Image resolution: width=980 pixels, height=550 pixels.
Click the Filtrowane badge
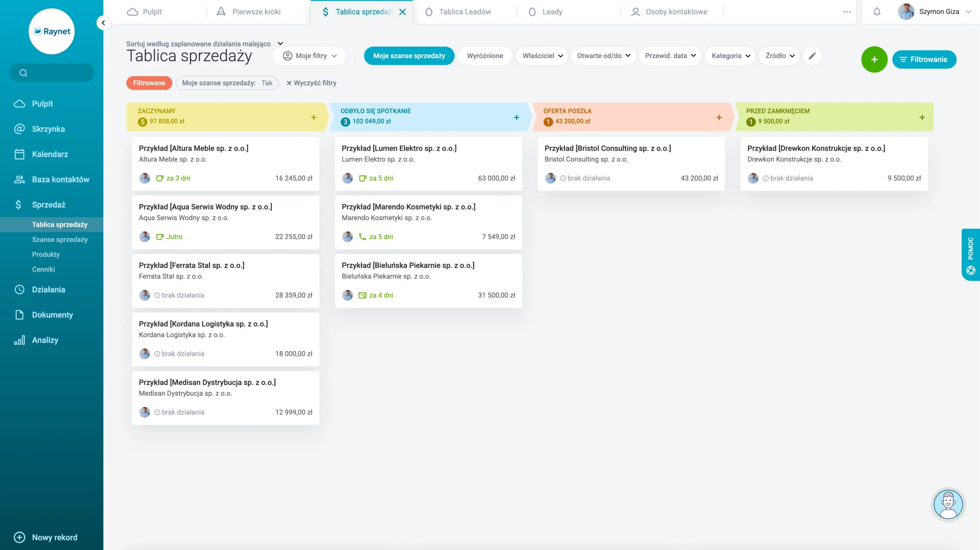(x=149, y=83)
